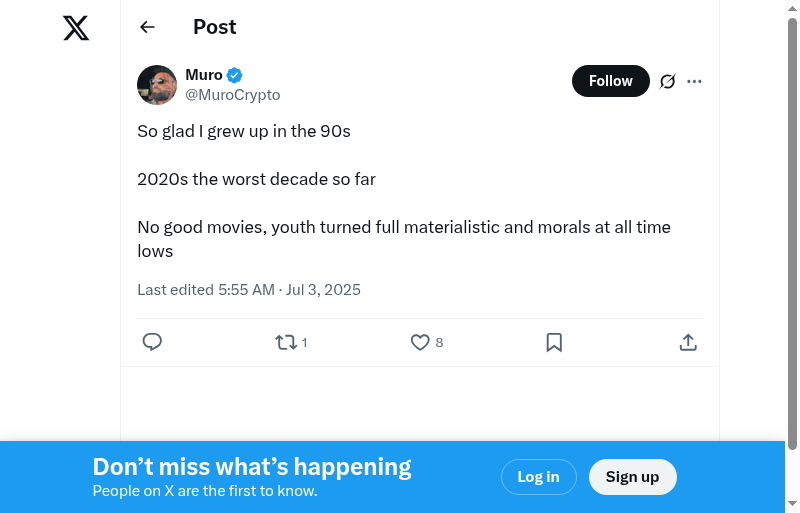This screenshot has height=513, width=800.
Task: Click the scrollbar up arrow
Action: (x=792, y=8)
